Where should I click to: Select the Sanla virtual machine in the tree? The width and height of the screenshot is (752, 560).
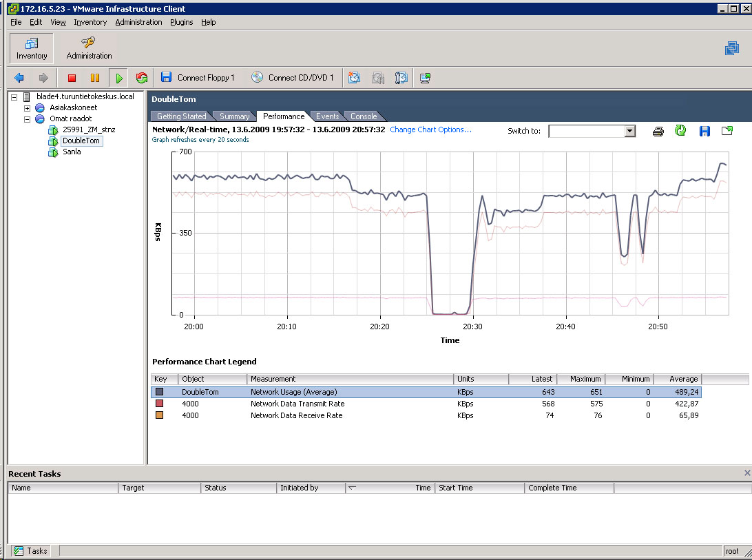(x=72, y=152)
